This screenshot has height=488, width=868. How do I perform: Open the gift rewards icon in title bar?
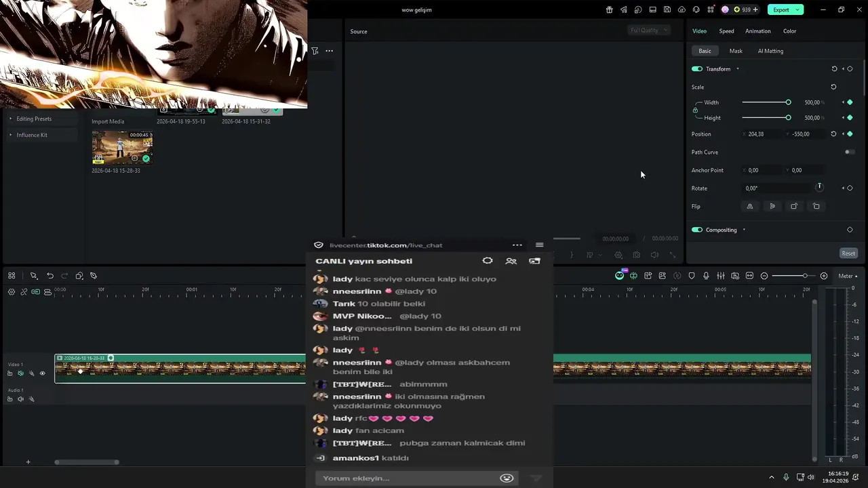pyautogui.click(x=609, y=9)
